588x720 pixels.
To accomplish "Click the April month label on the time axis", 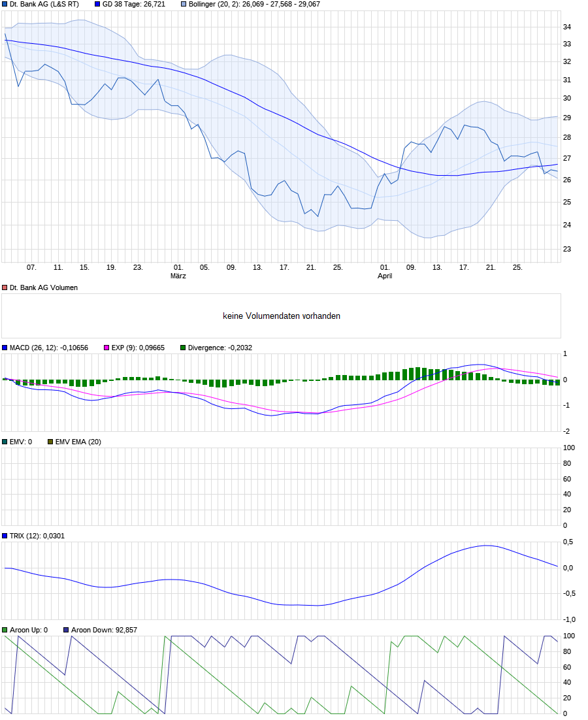I will point(385,276).
